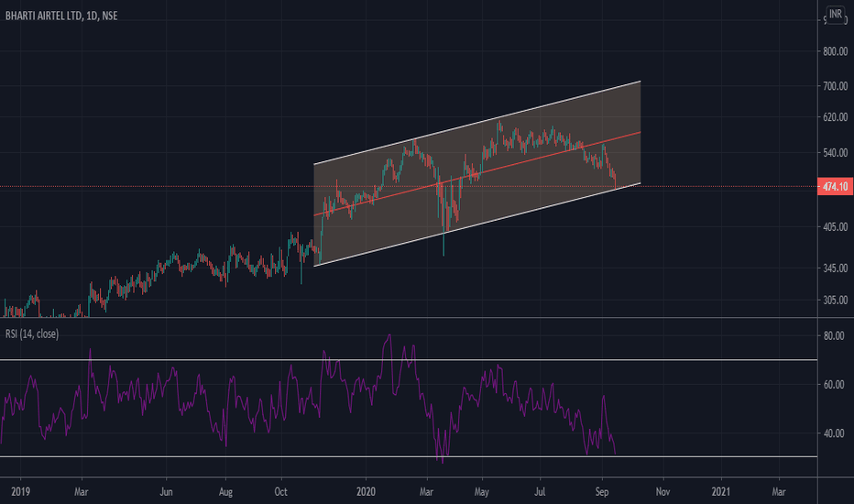
Task: Click the Sep label on time axis
Action: coord(601,491)
